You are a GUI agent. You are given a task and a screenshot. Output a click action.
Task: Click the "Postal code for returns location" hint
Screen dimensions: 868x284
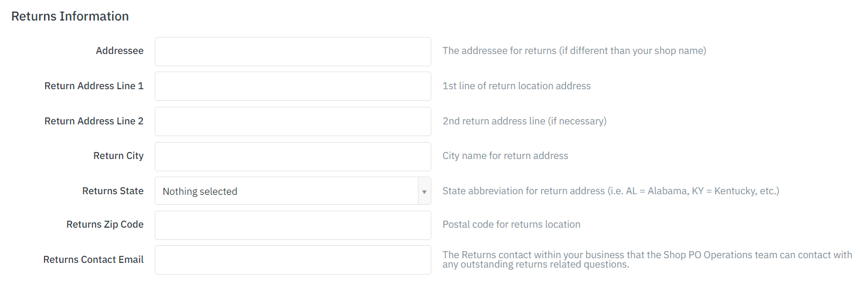click(x=511, y=225)
